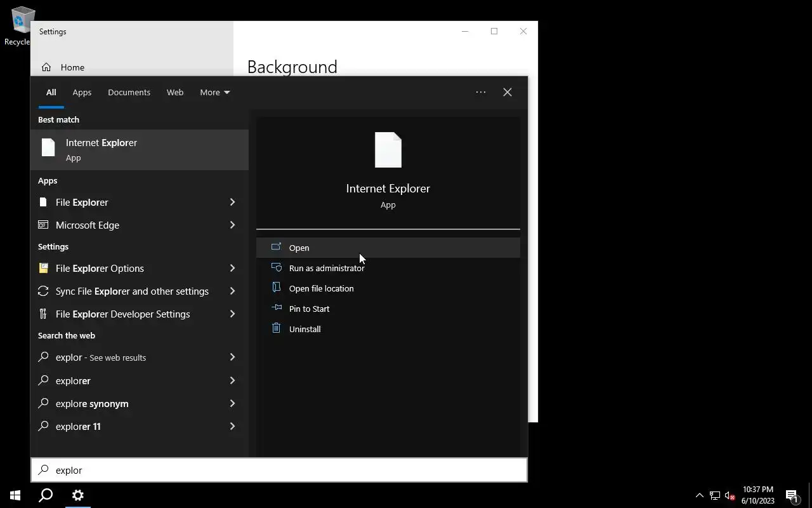The image size is (812, 508).
Task: Maximize the Settings window
Action: coord(494,31)
